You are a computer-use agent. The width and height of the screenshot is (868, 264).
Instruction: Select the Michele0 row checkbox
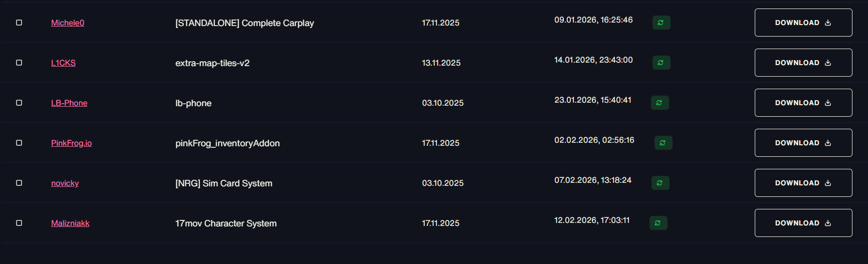click(x=19, y=23)
